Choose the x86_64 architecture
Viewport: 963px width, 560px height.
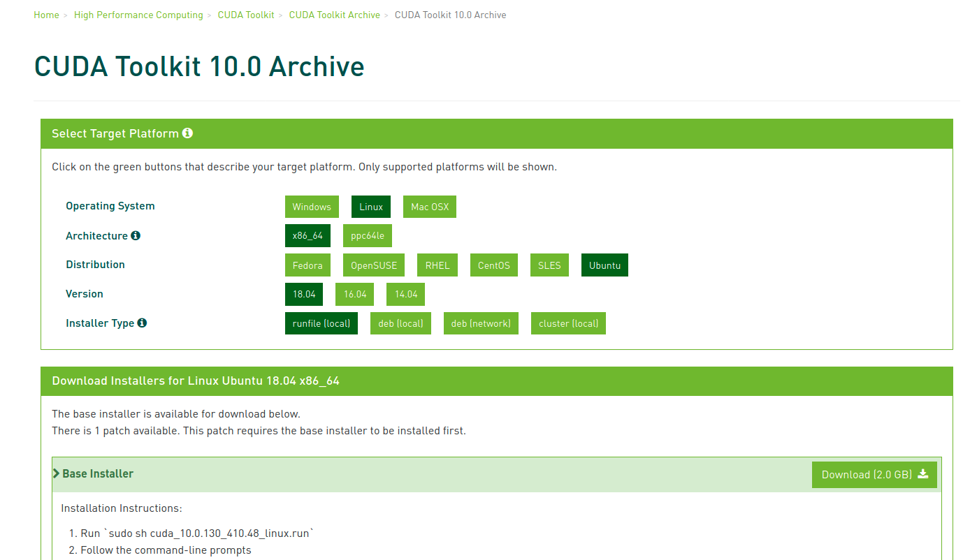307,236
